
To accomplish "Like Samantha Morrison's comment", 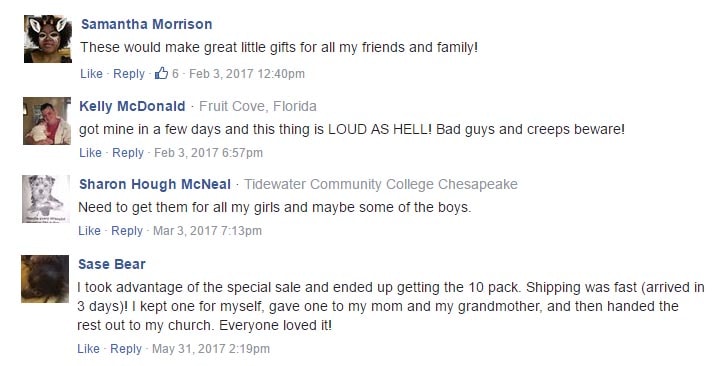I will click(91, 74).
